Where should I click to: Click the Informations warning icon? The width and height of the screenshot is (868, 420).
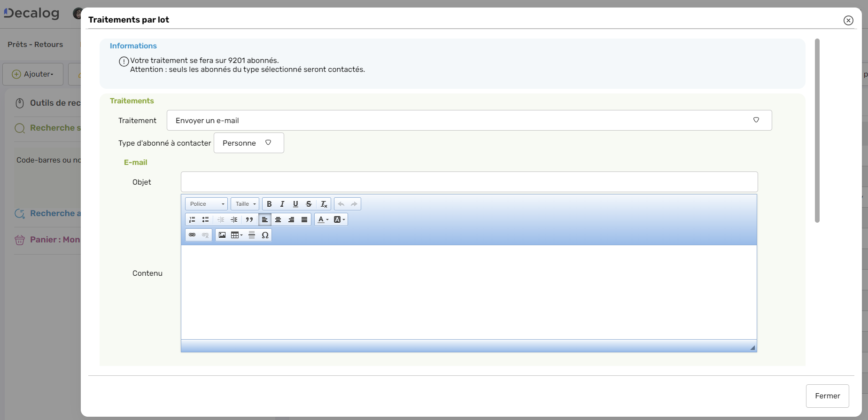coord(124,62)
